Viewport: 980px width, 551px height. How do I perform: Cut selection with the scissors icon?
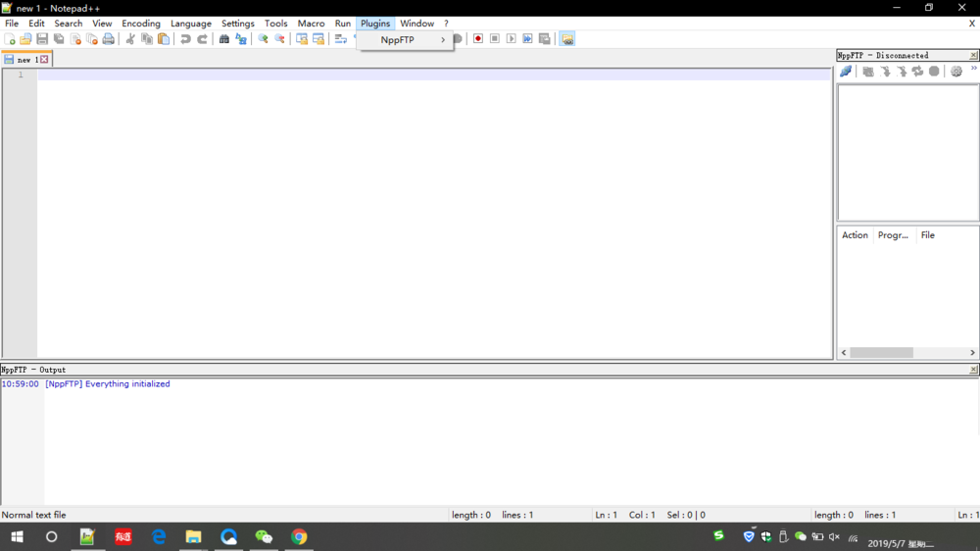click(x=130, y=39)
